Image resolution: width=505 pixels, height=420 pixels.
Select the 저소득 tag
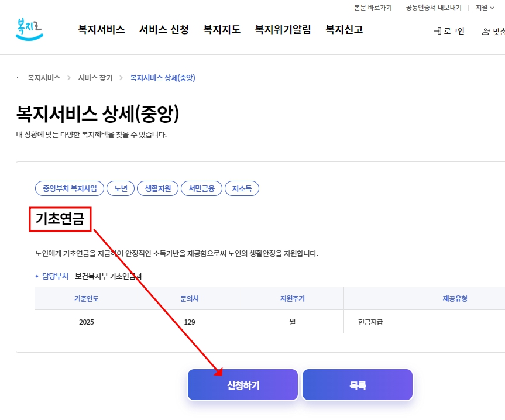point(242,188)
